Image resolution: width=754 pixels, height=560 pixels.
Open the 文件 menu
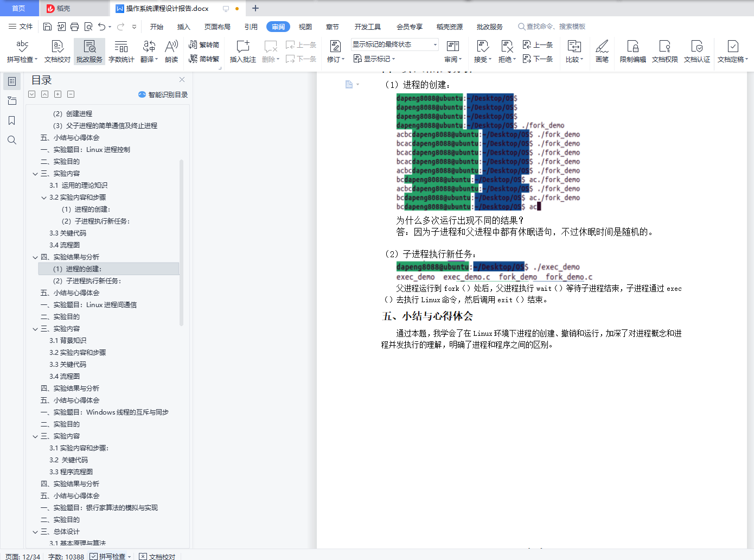point(21,27)
